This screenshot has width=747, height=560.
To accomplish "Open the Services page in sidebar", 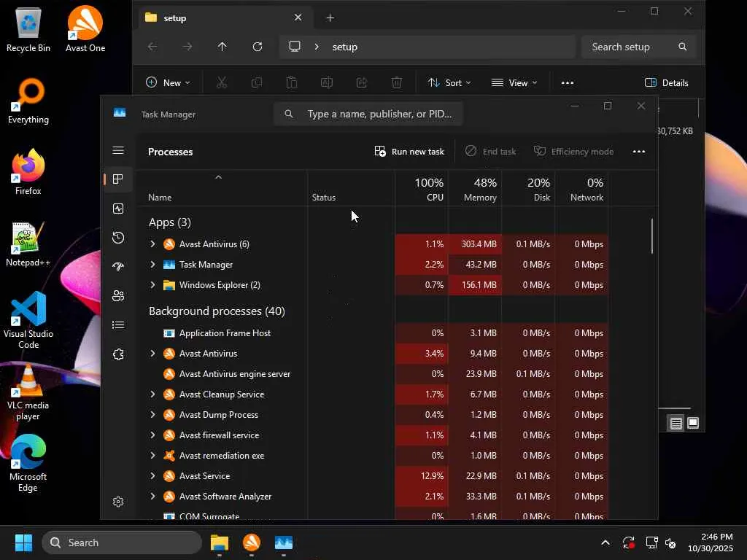I will click(x=118, y=354).
